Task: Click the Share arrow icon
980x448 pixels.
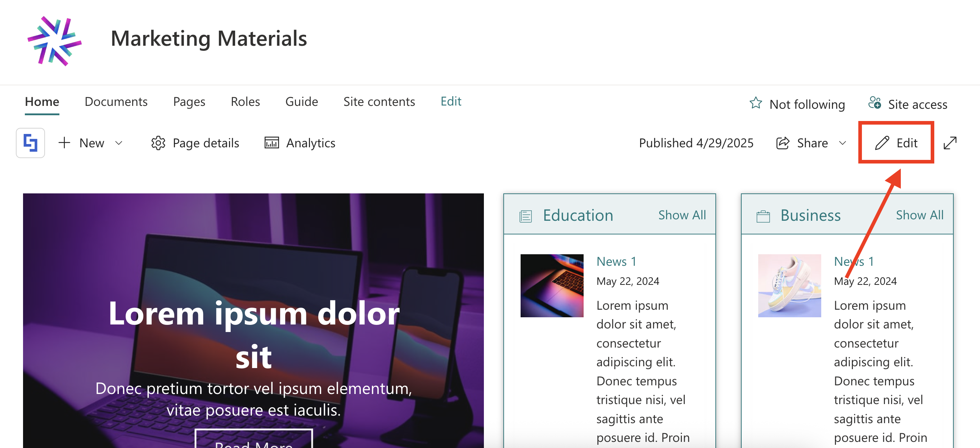Action: (782, 143)
